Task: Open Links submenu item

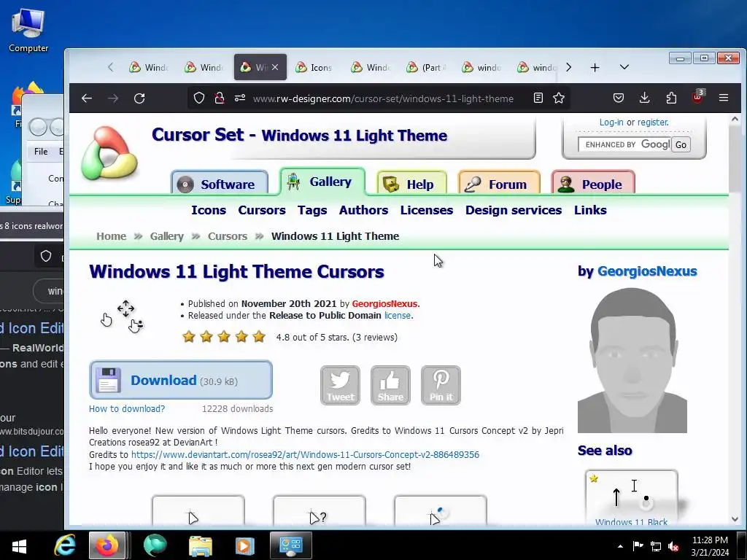Action: pos(590,210)
